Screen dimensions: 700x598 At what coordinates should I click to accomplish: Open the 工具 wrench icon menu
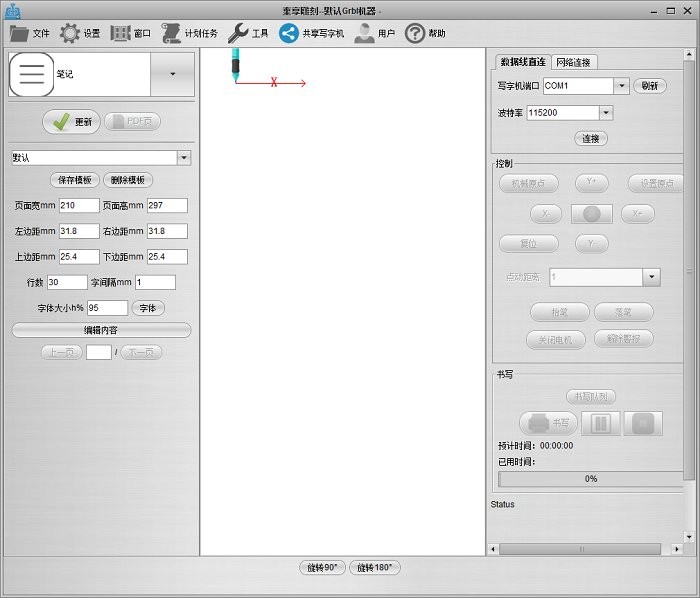[x=237, y=33]
